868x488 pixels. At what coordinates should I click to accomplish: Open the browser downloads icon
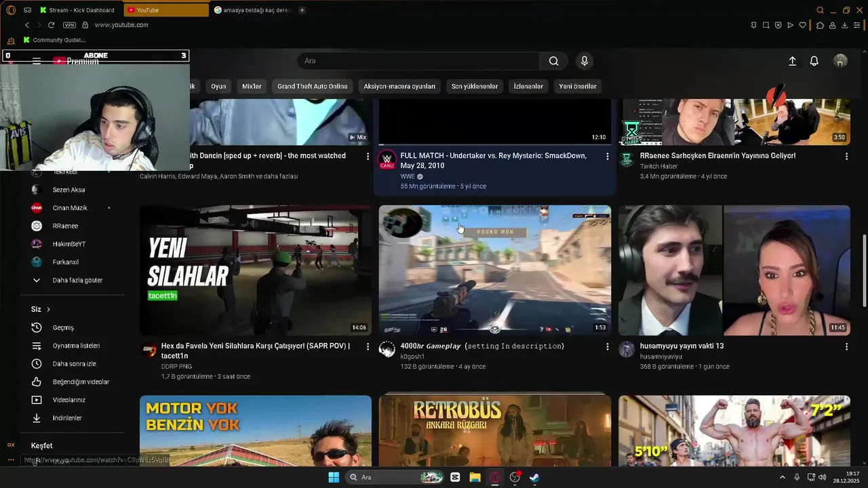coord(844,25)
